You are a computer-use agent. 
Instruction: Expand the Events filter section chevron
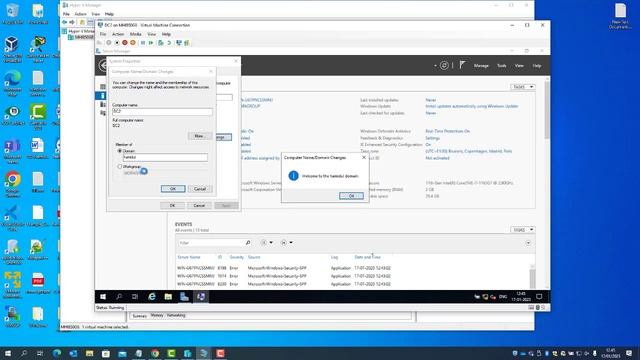click(x=528, y=243)
